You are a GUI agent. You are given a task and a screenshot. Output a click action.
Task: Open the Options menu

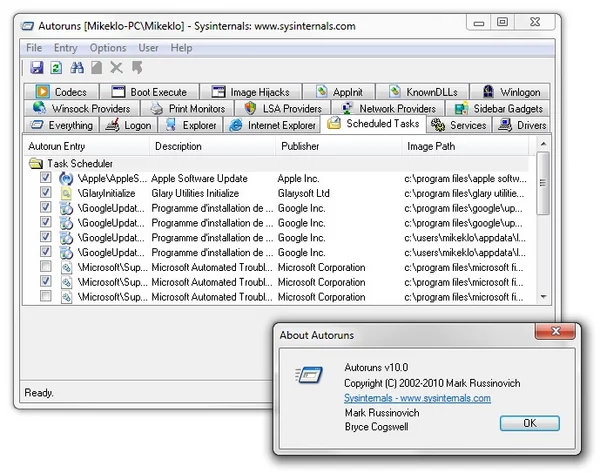pos(108,48)
